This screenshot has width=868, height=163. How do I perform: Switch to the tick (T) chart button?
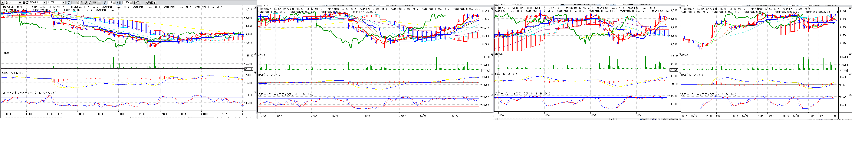(x=99, y=3)
